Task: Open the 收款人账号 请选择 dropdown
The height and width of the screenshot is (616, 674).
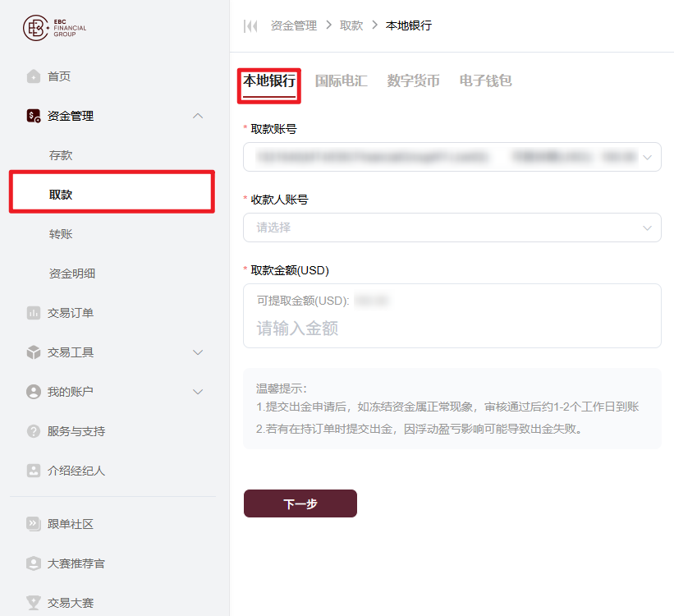Action: 452,228
